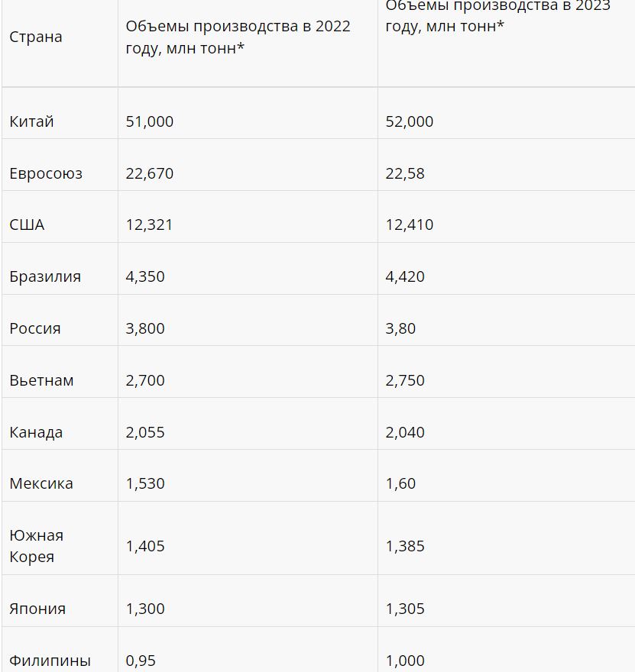Click the 'США' country cell
635x672 pixels.
click(27, 225)
